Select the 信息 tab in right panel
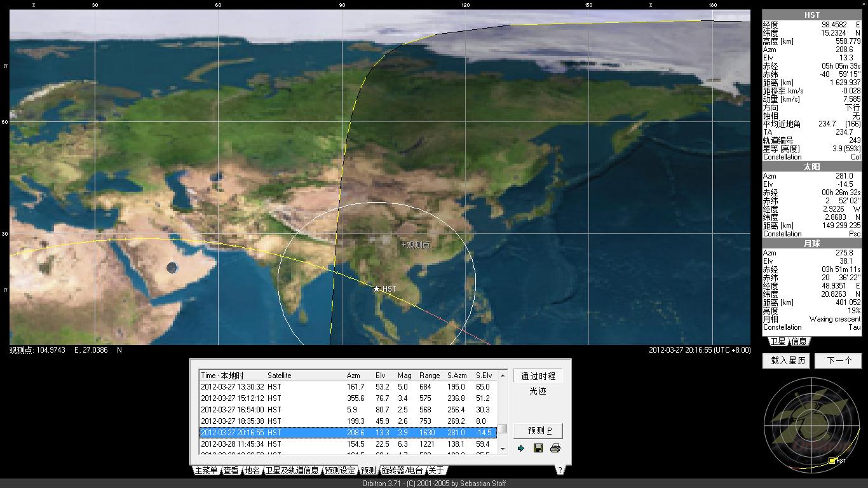The image size is (868, 488). click(x=799, y=341)
